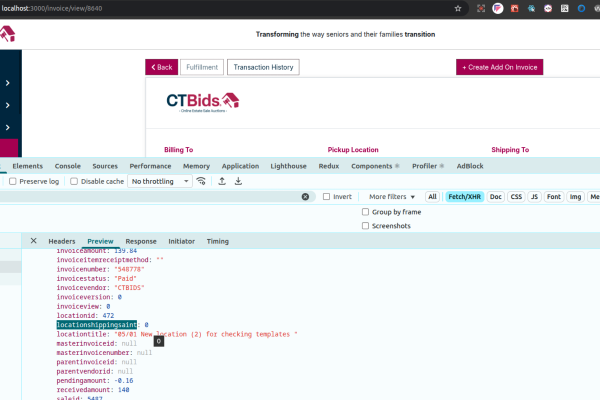Screen dimensions: 600x400
Task: Bookmark this page with the star icon
Action: pos(458,8)
